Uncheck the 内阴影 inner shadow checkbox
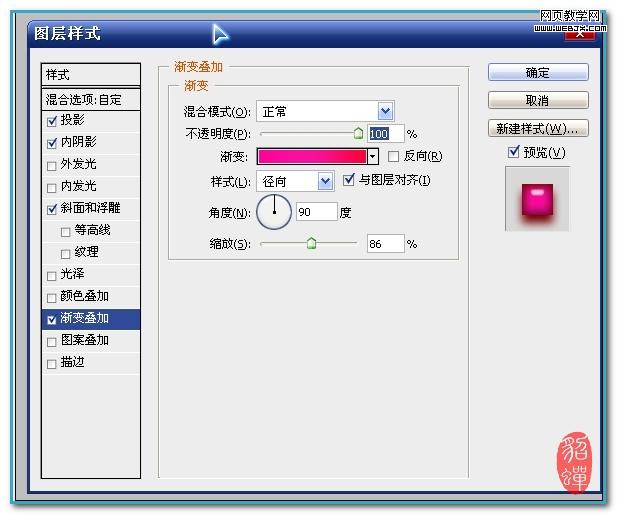Viewport: 617px width, 515px height. click(x=52, y=143)
